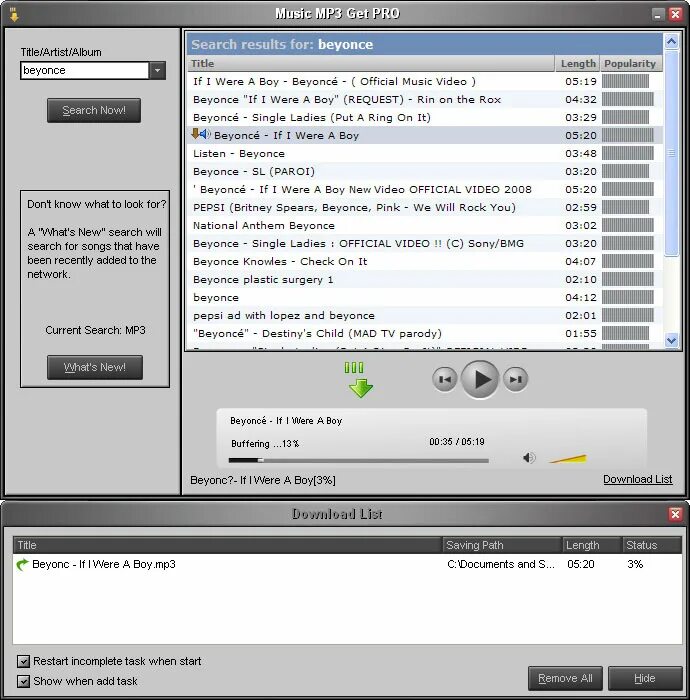Screen dimensions: 690x700
Task: Click Remove All button
Action: pyautogui.click(x=565, y=679)
